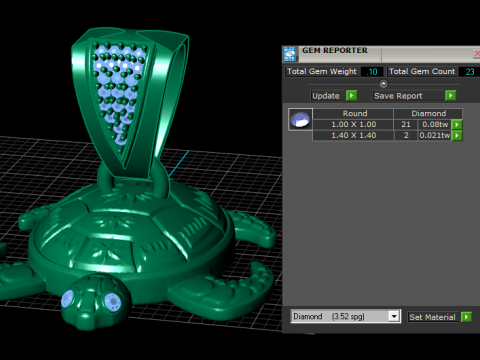Click the Total Gem Count label
This screenshot has height=360, width=480.
(422, 71)
